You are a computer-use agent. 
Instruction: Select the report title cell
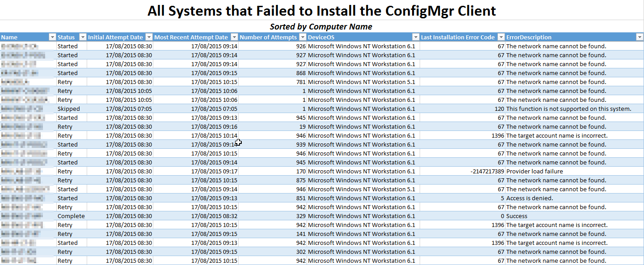click(322, 11)
